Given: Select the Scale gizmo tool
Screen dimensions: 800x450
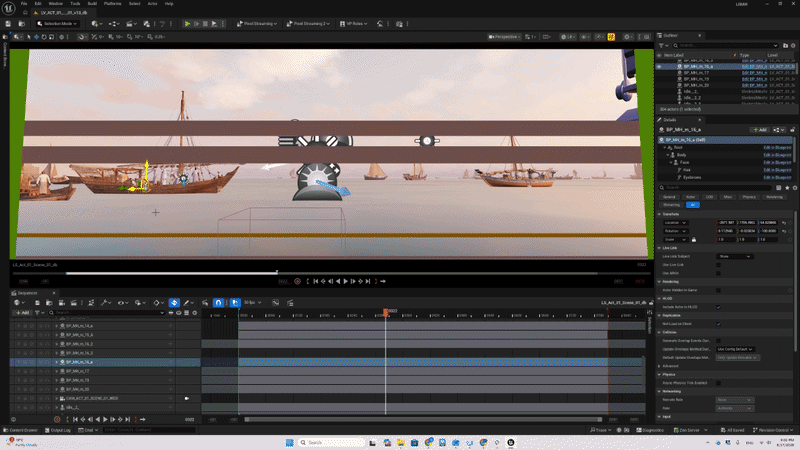Looking at the screenshot, I should pyautogui.click(x=51, y=37).
